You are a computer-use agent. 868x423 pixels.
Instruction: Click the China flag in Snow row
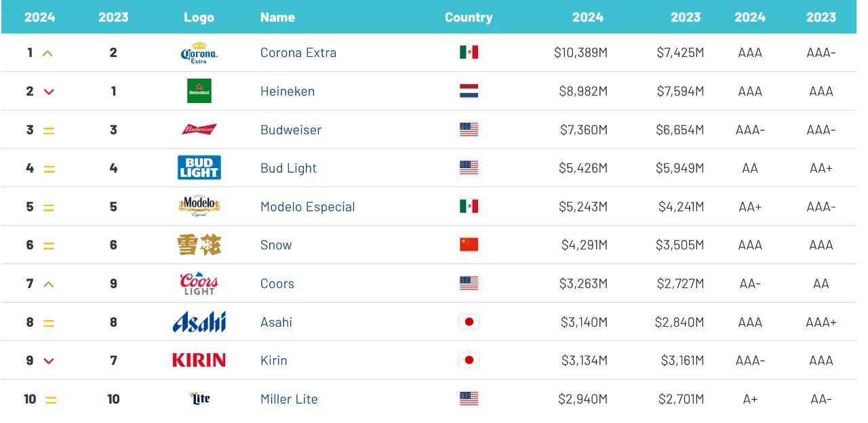click(x=469, y=245)
